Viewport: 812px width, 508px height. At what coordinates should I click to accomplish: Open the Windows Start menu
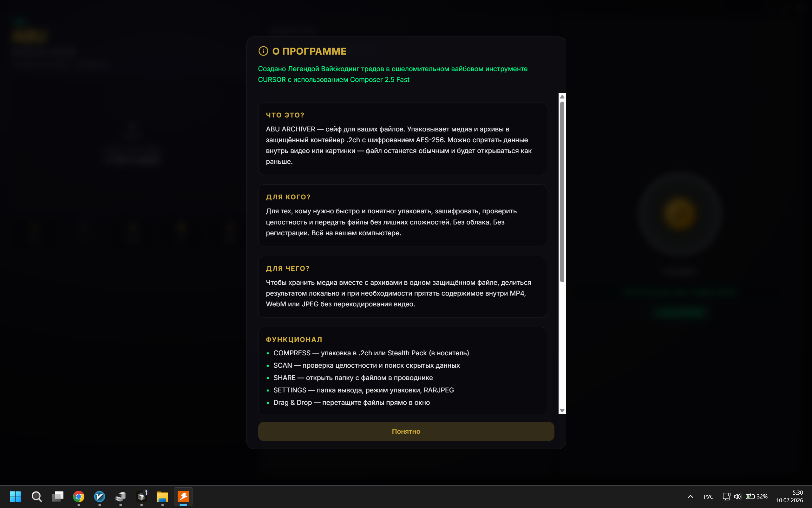click(x=15, y=497)
